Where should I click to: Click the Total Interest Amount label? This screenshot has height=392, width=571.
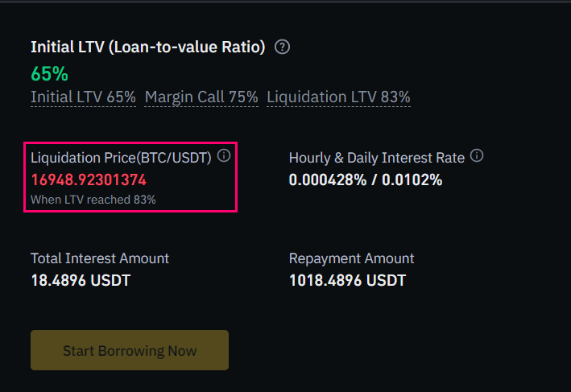[100, 258]
